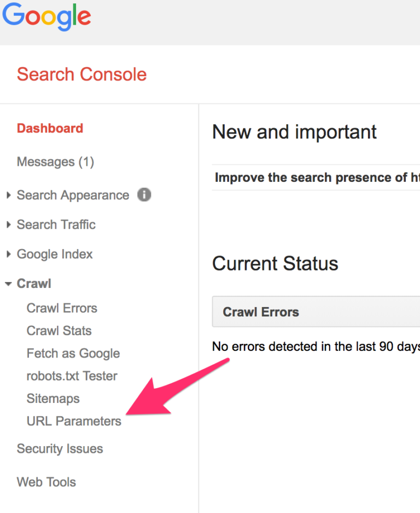Image resolution: width=420 pixels, height=513 pixels.
Task: Open URL Parameters indicated by the arrow
Action: (74, 421)
